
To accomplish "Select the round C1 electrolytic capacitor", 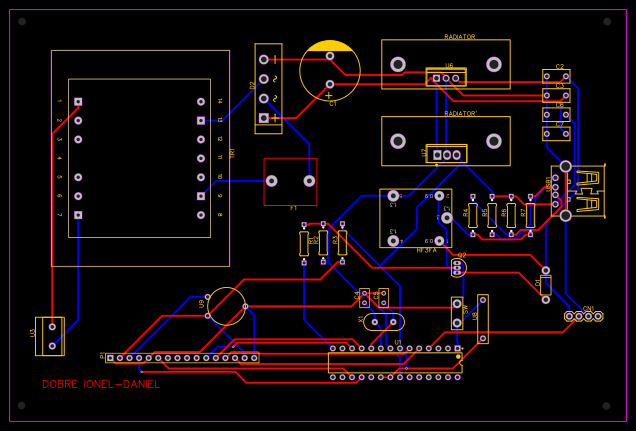I will [x=330, y=71].
